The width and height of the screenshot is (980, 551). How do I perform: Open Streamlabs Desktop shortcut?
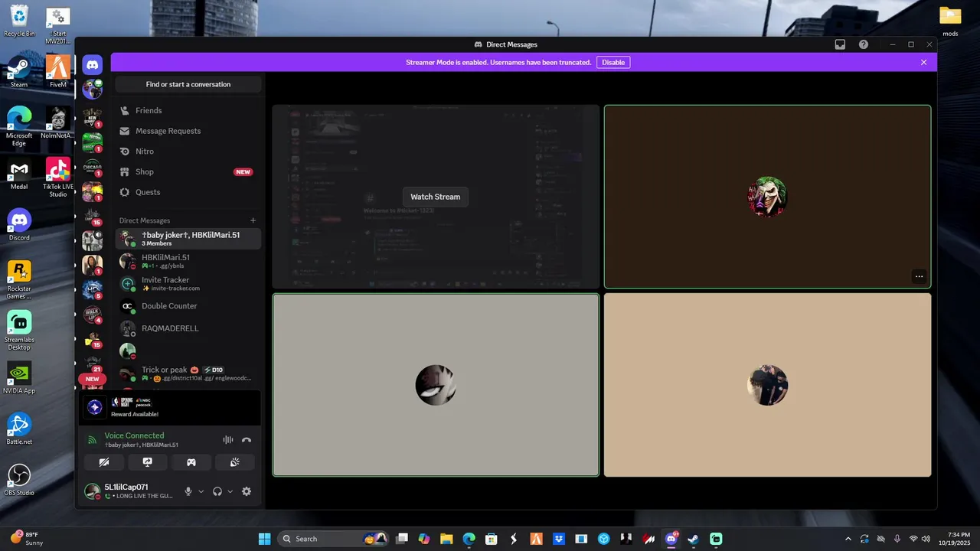click(x=19, y=330)
